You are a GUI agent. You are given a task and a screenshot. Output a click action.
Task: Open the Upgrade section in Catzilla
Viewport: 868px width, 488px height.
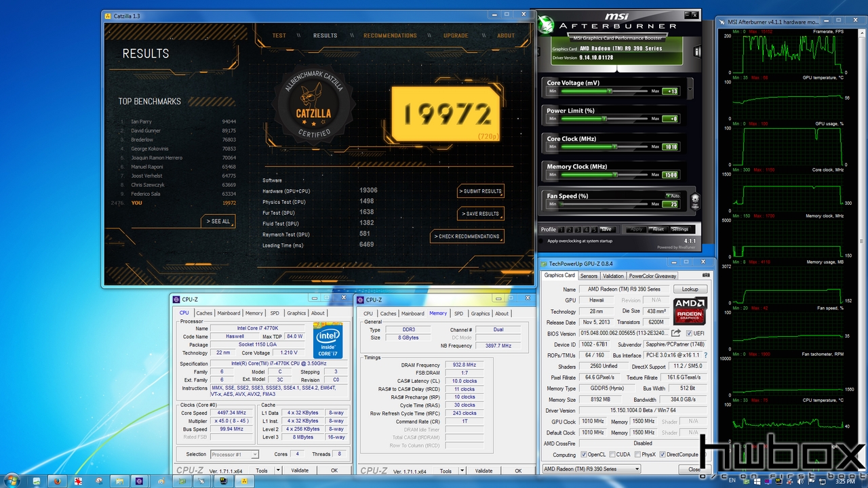pos(456,36)
